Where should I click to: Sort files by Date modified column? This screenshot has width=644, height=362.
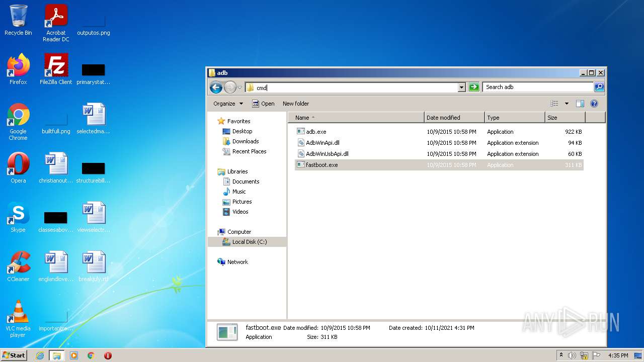coord(454,118)
